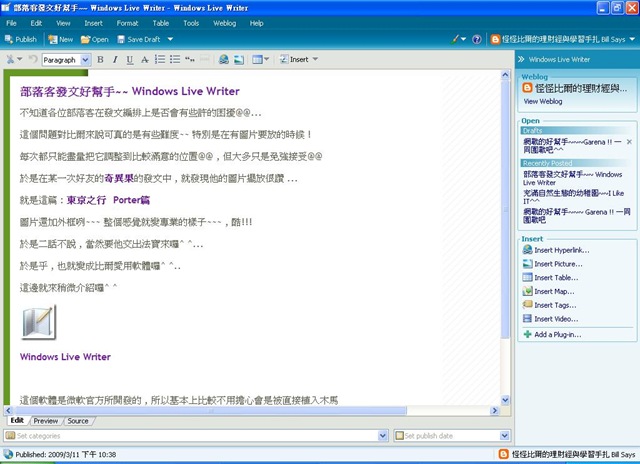Screen dimensions: 640x464
Task: Switch to the Preview tab
Action: 46,421
